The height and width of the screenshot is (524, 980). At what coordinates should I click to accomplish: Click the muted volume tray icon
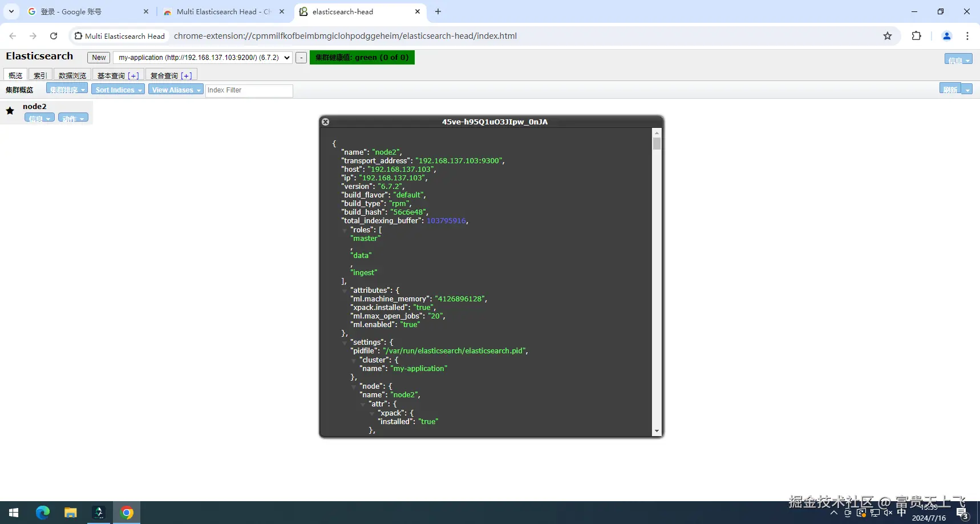pos(888,513)
